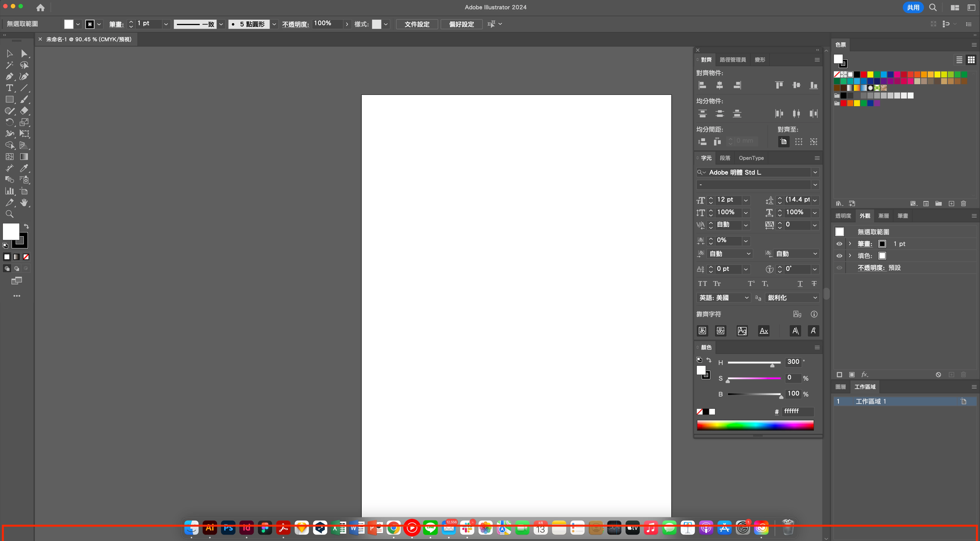Select the Pen tool in toolbar
This screenshot has height=541, width=980.
[x=9, y=76]
